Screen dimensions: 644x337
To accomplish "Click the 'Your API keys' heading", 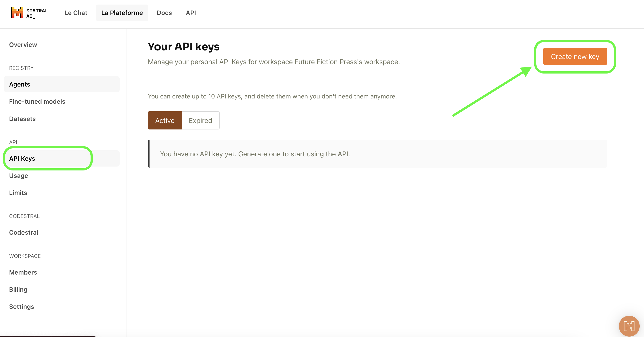I will tap(184, 47).
